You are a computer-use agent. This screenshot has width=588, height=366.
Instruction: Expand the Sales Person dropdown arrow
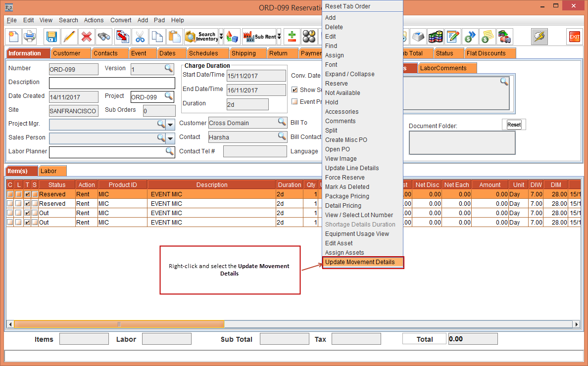170,138
